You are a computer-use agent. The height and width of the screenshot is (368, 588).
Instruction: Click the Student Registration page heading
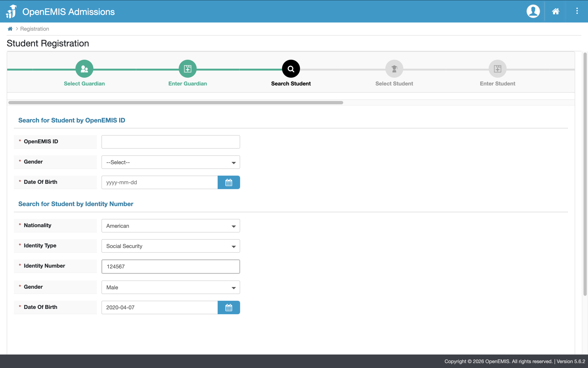[48, 43]
